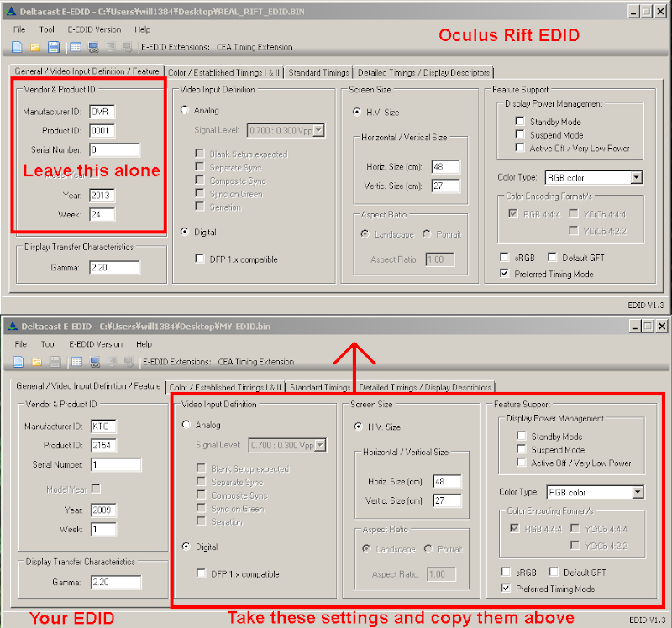This screenshot has height=628, width=672.
Task: Click table grid icon in MY-EDID toolbar
Action: 77,362
